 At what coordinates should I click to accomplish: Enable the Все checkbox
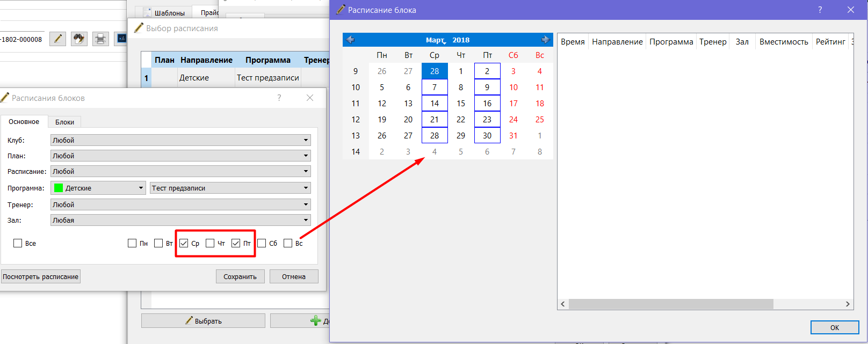[x=18, y=243]
